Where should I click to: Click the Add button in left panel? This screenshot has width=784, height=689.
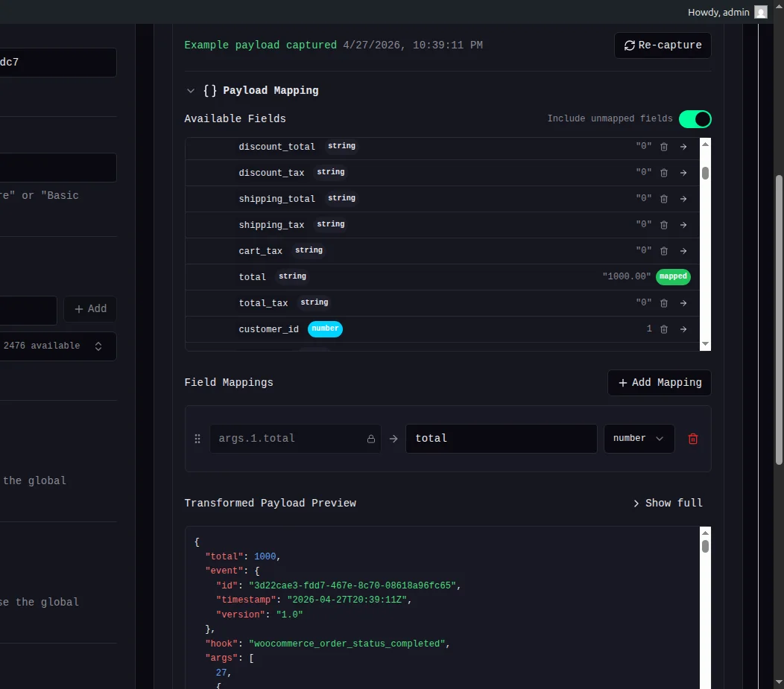pos(90,309)
